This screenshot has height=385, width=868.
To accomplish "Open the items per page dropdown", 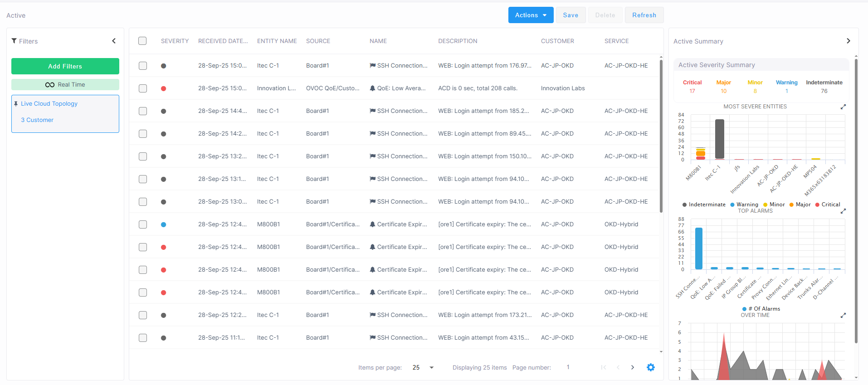I will 431,367.
